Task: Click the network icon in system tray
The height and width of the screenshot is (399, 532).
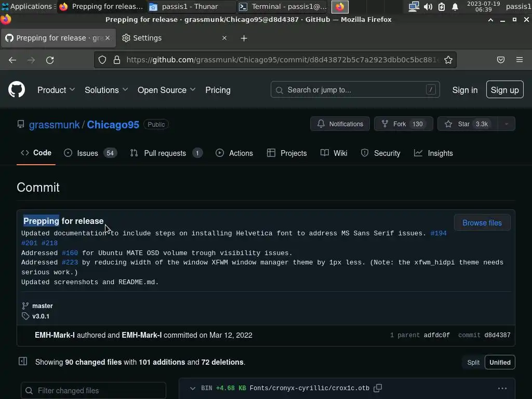Action: click(414, 6)
